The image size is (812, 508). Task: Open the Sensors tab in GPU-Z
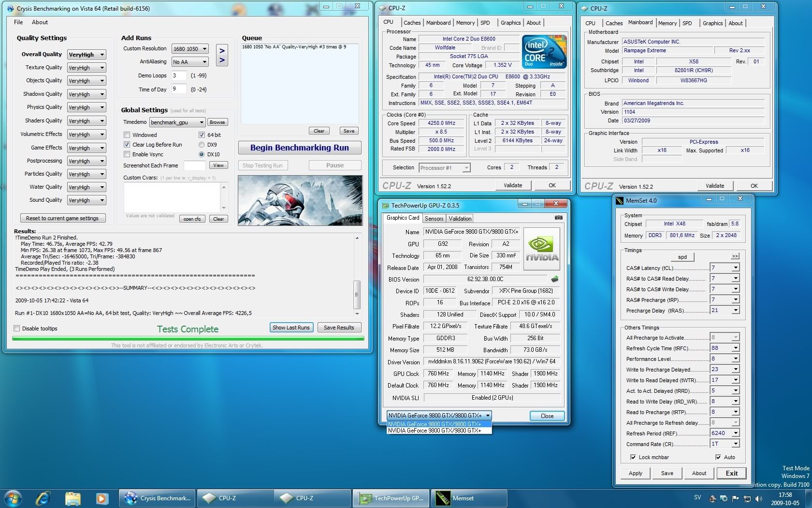pyautogui.click(x=434, y=219)
